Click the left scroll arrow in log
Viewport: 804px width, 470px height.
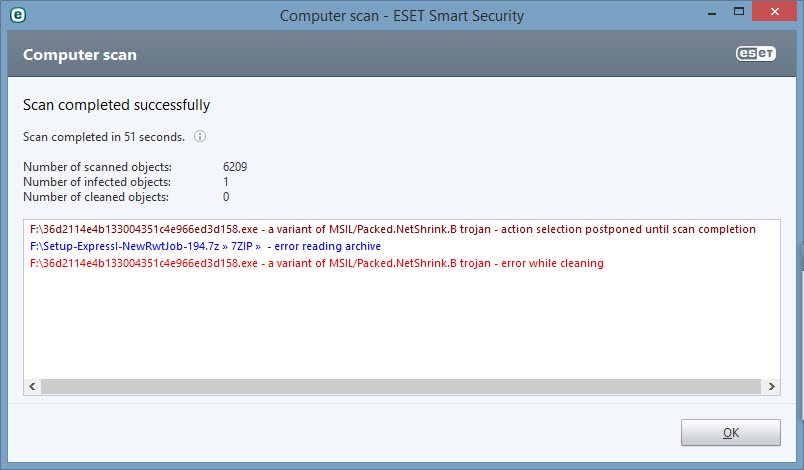(x=32, y=386)
